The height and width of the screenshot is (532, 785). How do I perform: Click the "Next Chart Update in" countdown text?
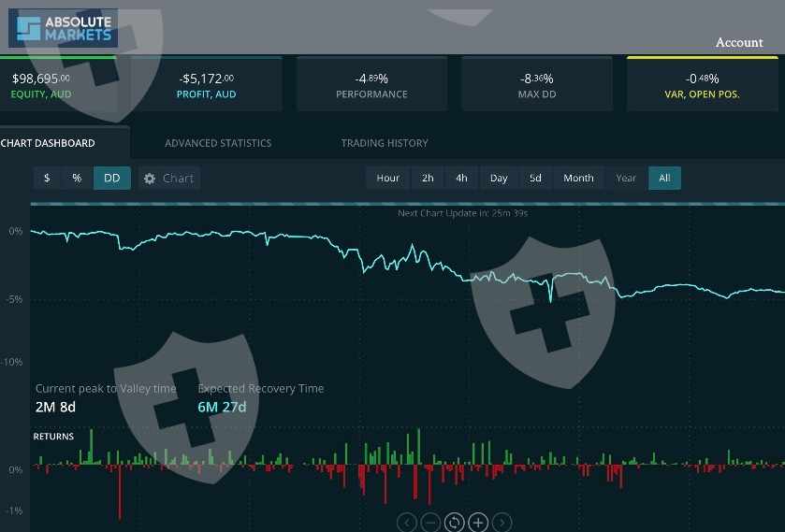(x=462, y=213)
